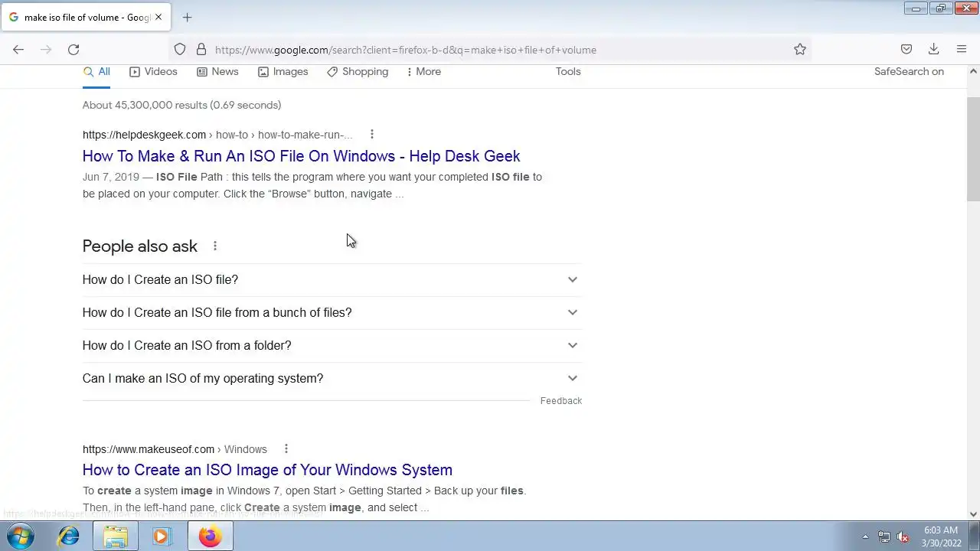This screenshot has height=551, width=980.
Task: Open SafeSearch on settings
Action: click(x=909, y=72)
